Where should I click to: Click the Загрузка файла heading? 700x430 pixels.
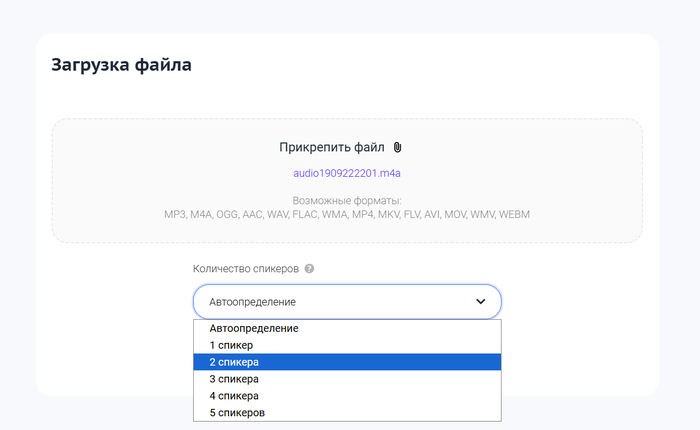(x=121, y=65)
